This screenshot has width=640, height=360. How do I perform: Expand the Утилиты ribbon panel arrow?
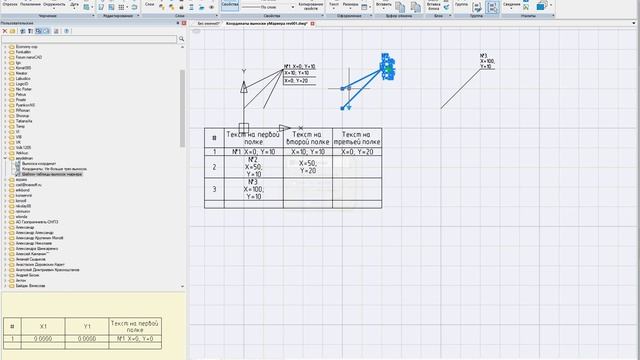pos(553,16)
